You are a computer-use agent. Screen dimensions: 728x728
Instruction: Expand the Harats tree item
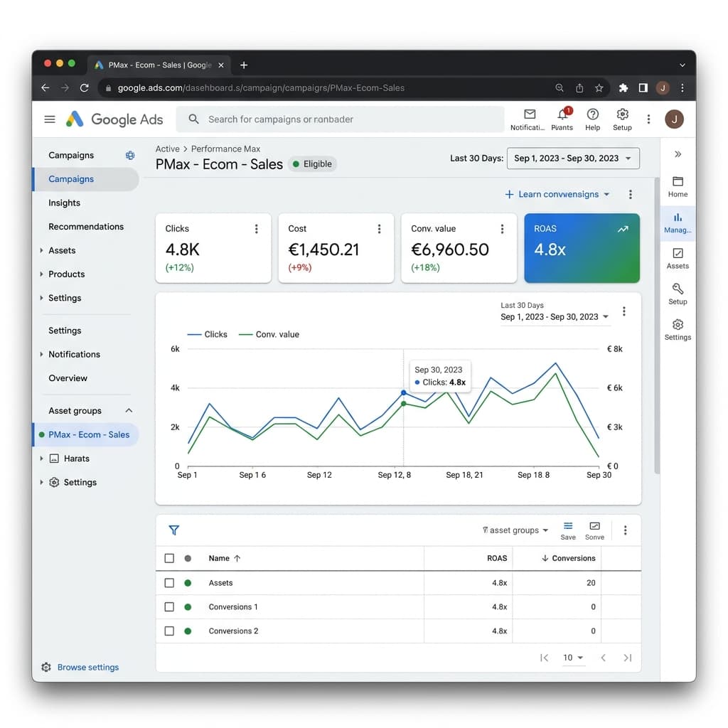pyautogui.click(x=41, y=459)
